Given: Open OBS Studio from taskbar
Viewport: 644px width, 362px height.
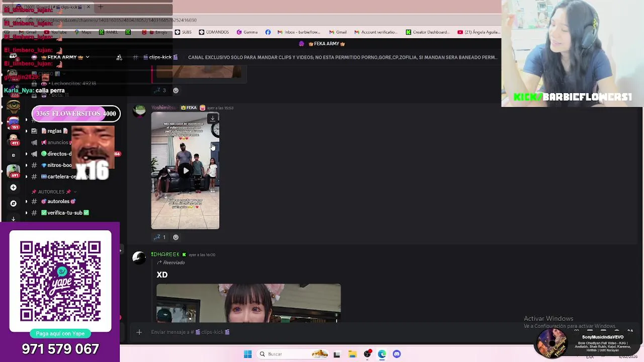Looking at the screenshot, I should click(x=367, y=354).
